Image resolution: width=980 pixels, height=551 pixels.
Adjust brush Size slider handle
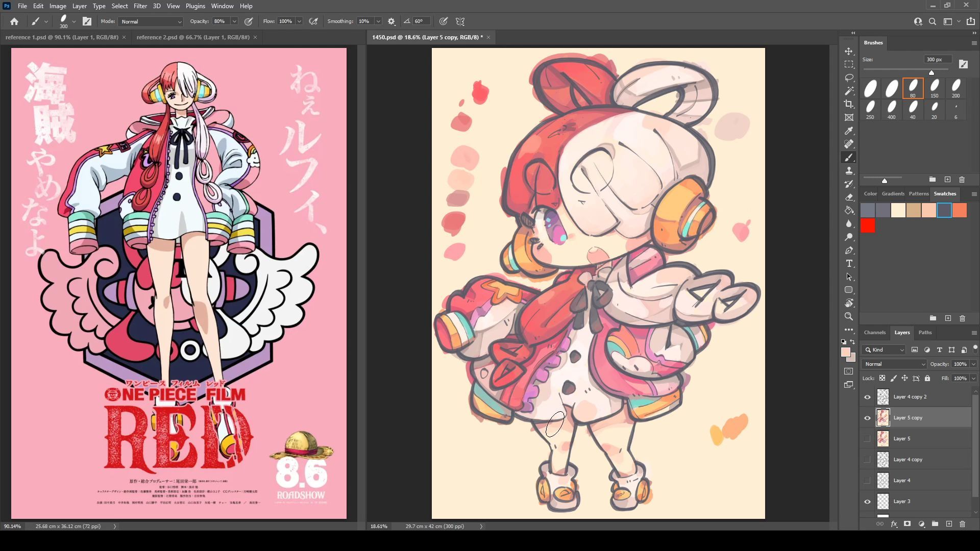[x=932, y=72]
